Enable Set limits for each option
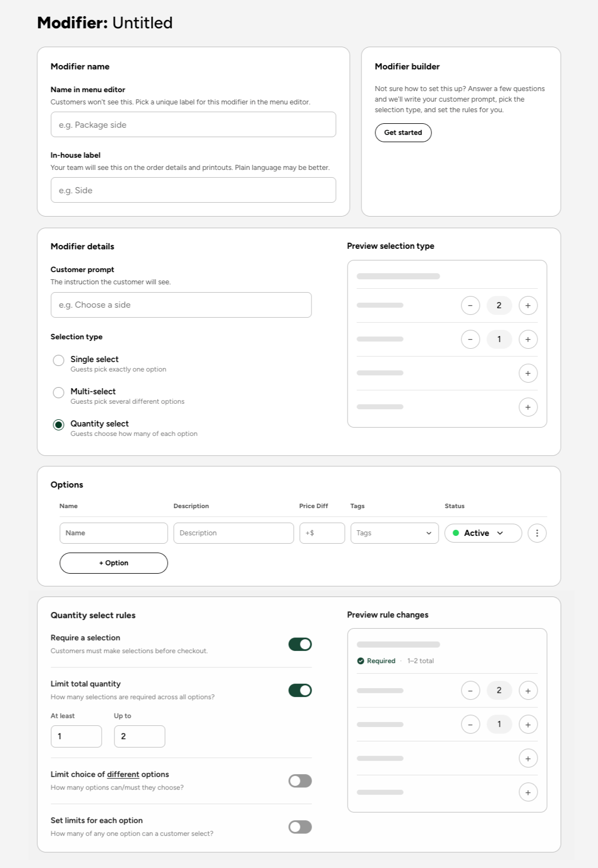The height and width of the screenshot is (868, 598). tap(300, 827)
